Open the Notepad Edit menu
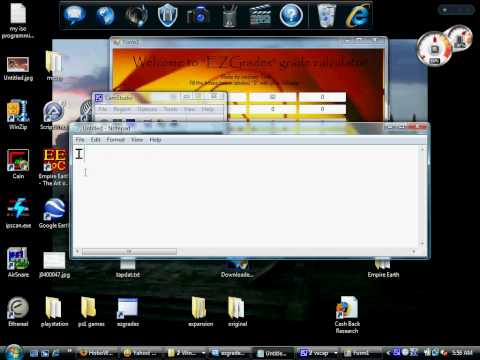480x360 pixels. tap(95, 140)
